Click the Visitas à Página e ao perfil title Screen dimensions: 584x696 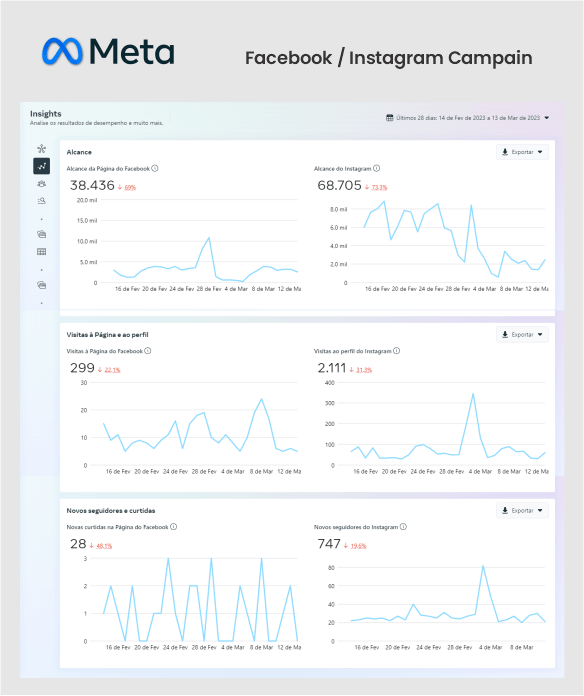[107, 334]
